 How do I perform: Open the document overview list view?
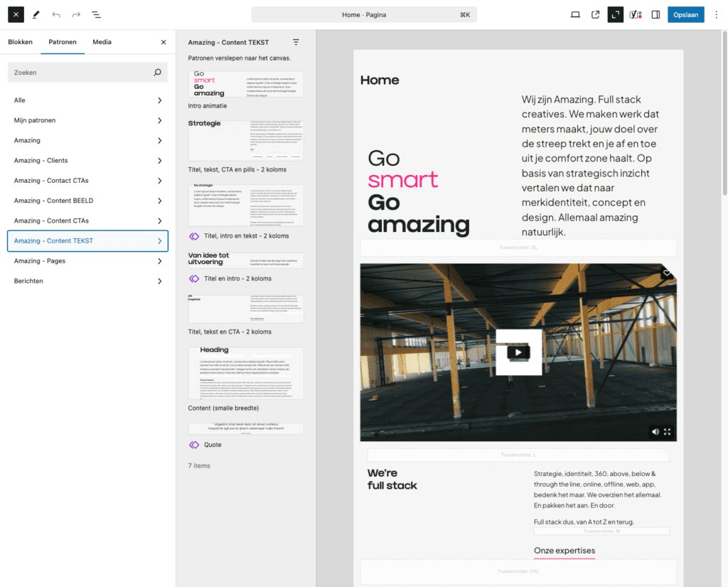(96, 14)
